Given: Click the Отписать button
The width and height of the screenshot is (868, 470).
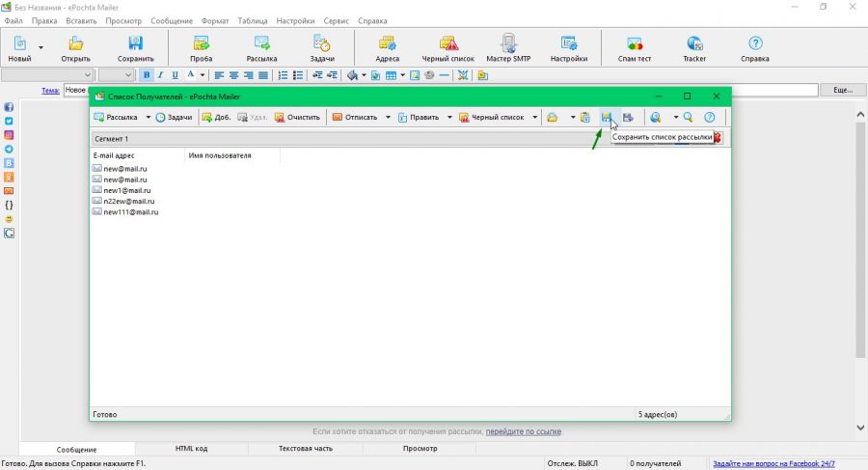Looking at the screenshot, I should click(x=355, y=117).
